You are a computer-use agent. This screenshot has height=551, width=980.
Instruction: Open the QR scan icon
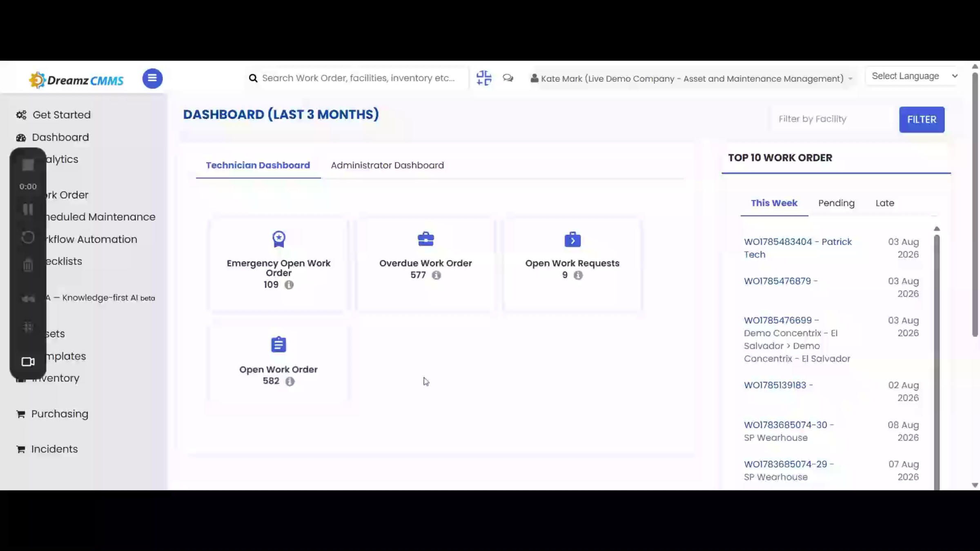click(x=484, y=78)
